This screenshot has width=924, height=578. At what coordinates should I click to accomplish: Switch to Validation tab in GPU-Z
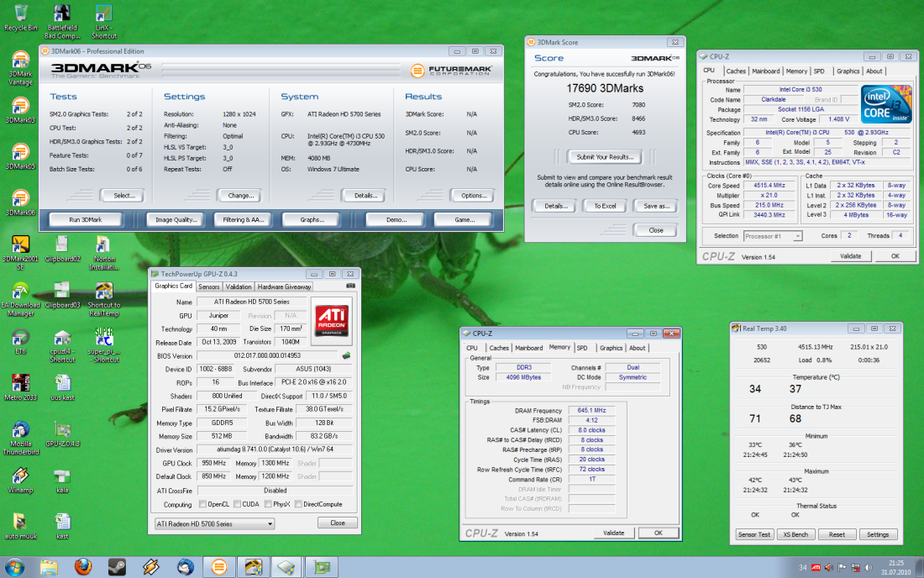(x=239, y=287)
